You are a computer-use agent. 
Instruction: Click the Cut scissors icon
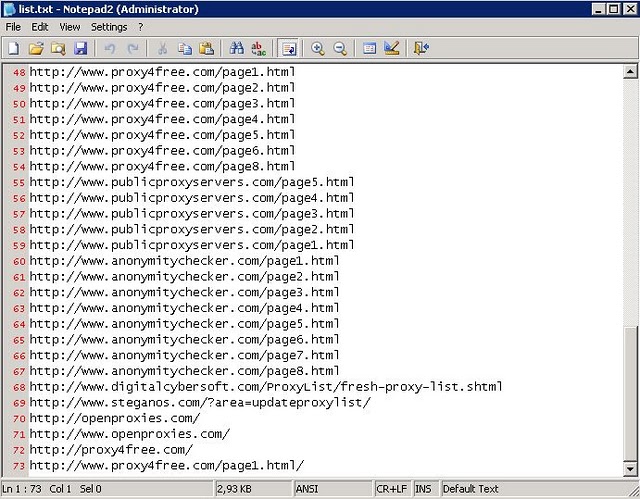[162, 49]
